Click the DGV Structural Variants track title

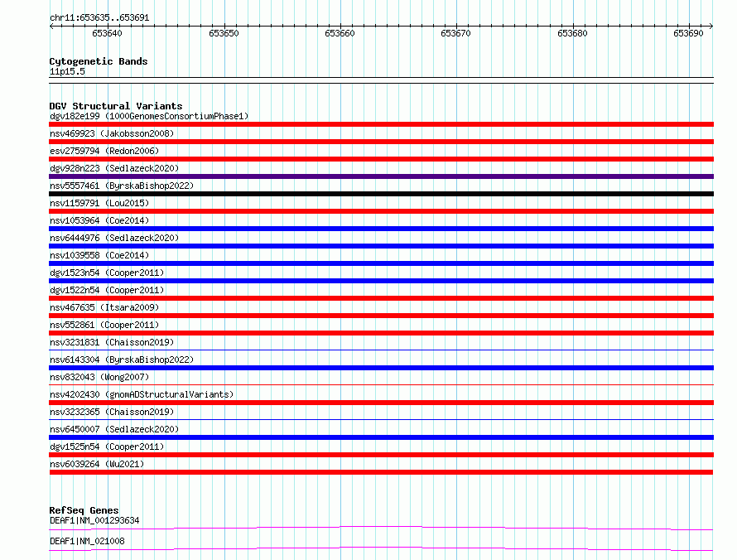pos(116,106)
